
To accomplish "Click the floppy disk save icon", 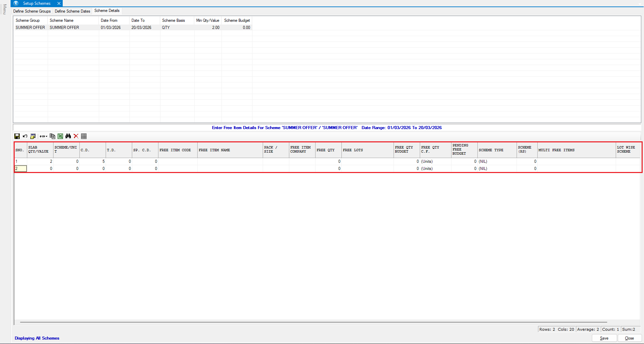I will pyautogui.click(x=17, y=136).
